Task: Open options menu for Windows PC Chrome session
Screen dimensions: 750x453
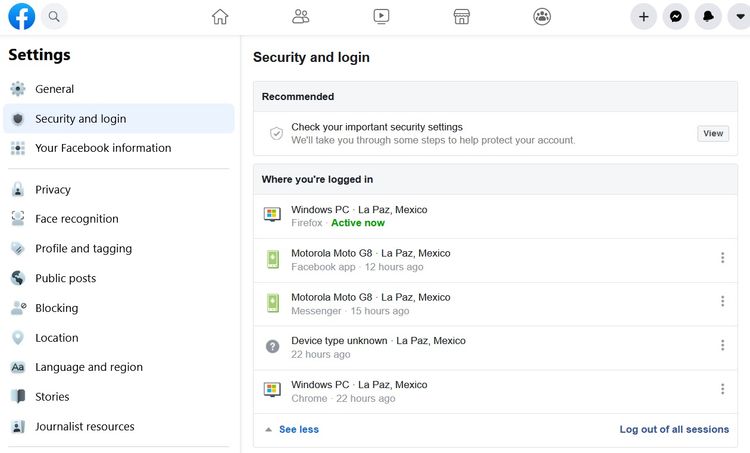Action: [x=722, y=388]
